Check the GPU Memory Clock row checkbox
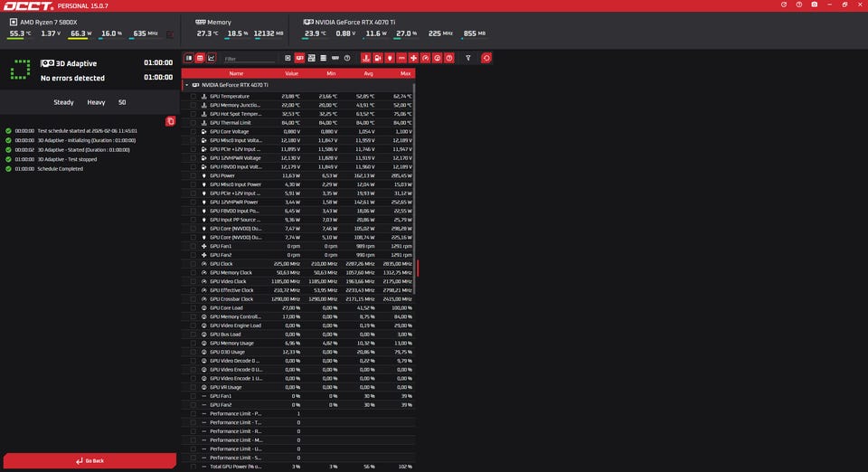Screen dimensions: 868x472 [x=193, y=273]
